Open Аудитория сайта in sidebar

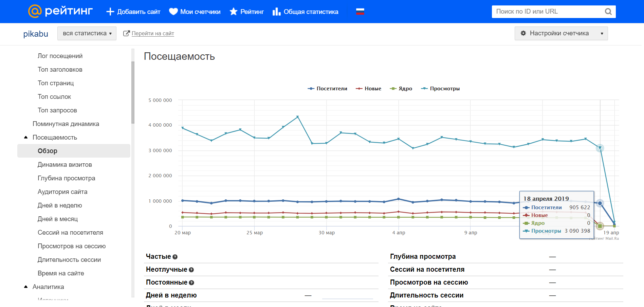pyautogui.click(x=62, y=192)
